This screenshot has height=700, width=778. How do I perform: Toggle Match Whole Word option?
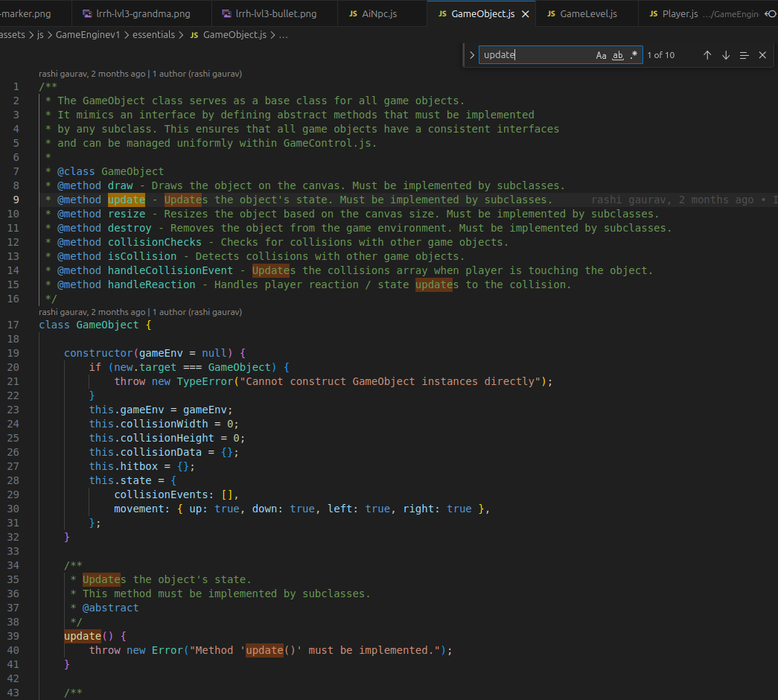pos(617,55)
